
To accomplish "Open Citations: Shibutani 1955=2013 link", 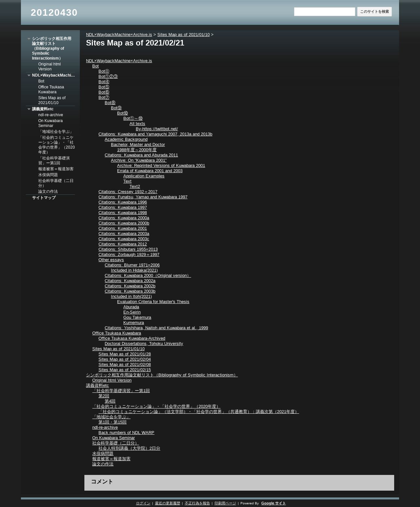I will [x=128, y=249].
